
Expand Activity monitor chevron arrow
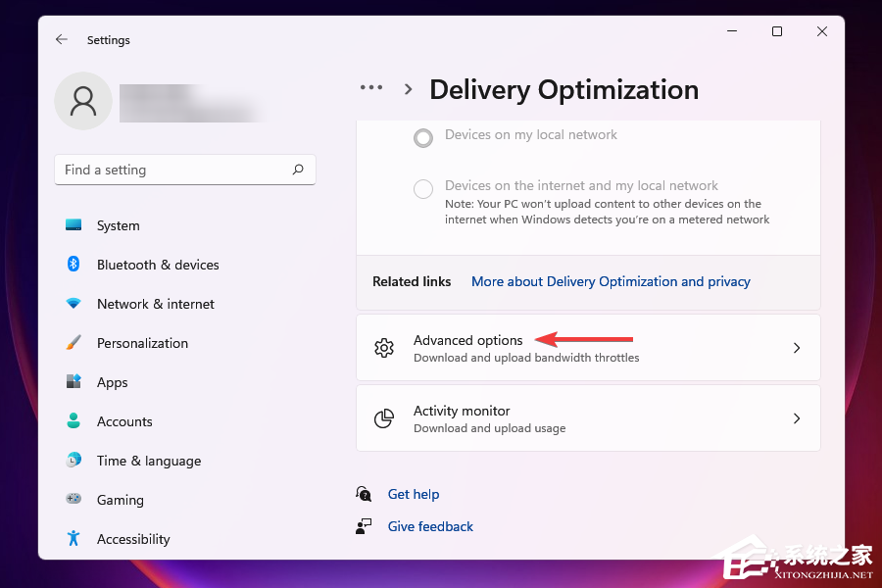796,418
